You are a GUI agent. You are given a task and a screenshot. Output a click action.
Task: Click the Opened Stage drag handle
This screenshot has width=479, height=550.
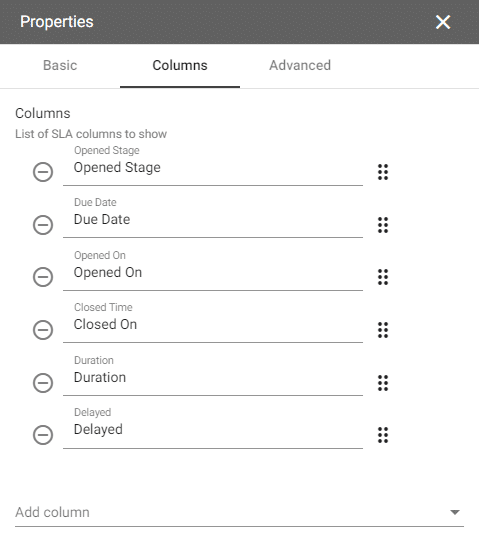(383, 172)
